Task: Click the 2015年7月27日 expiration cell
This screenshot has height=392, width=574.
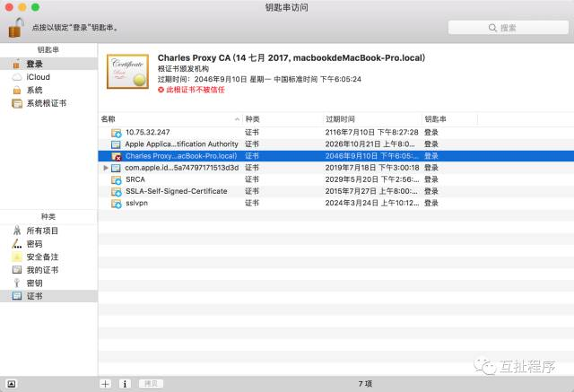Action: [x=371, y=191]
